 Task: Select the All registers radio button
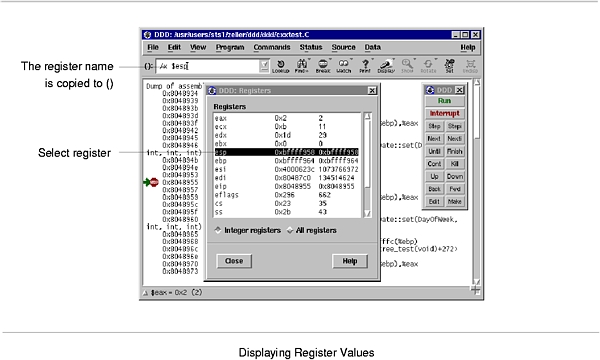tap(290, 230)
